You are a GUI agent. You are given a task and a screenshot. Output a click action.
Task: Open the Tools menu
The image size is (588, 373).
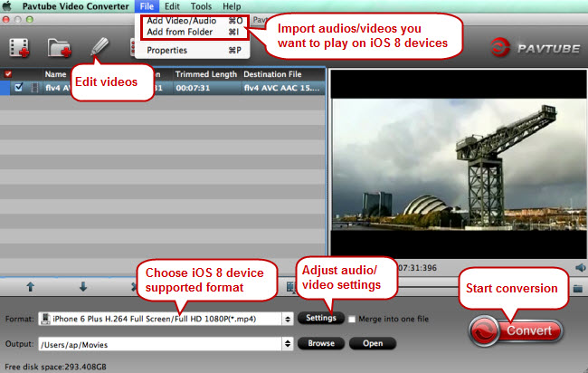pos(201,6)
